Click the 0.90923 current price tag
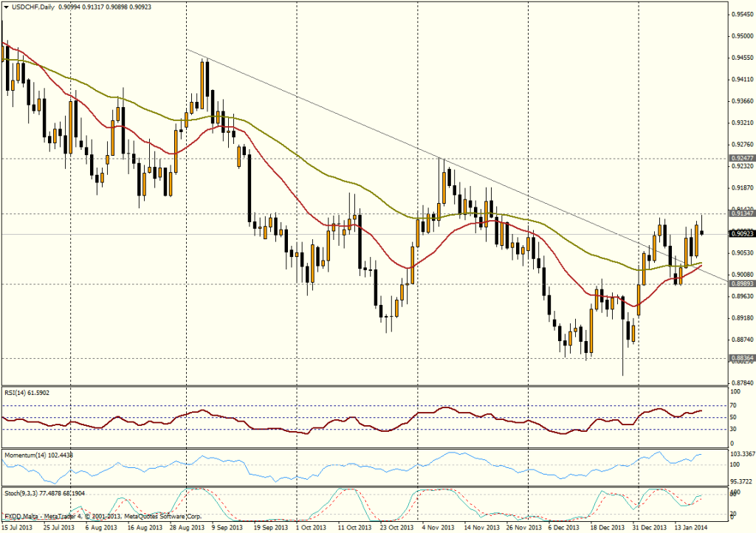756x533 pixels. click(x=740, y=234)
